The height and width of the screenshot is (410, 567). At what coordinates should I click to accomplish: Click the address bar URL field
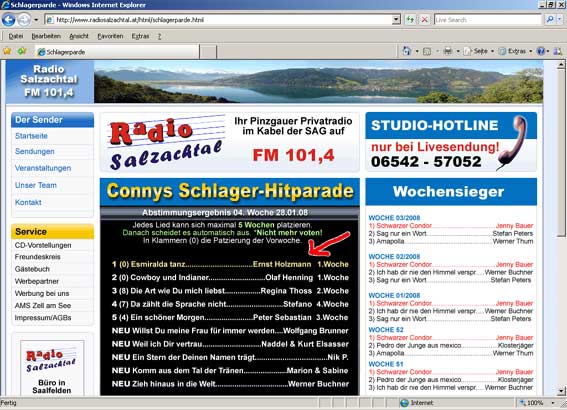pyautogui.click(x=218, y=20)
